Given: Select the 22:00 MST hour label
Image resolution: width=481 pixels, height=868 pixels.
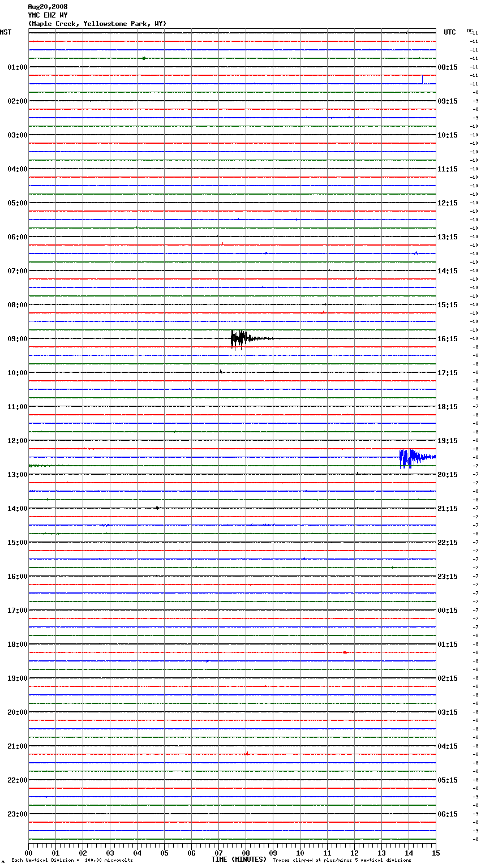Looking at the screenshot, I should 17,780.
